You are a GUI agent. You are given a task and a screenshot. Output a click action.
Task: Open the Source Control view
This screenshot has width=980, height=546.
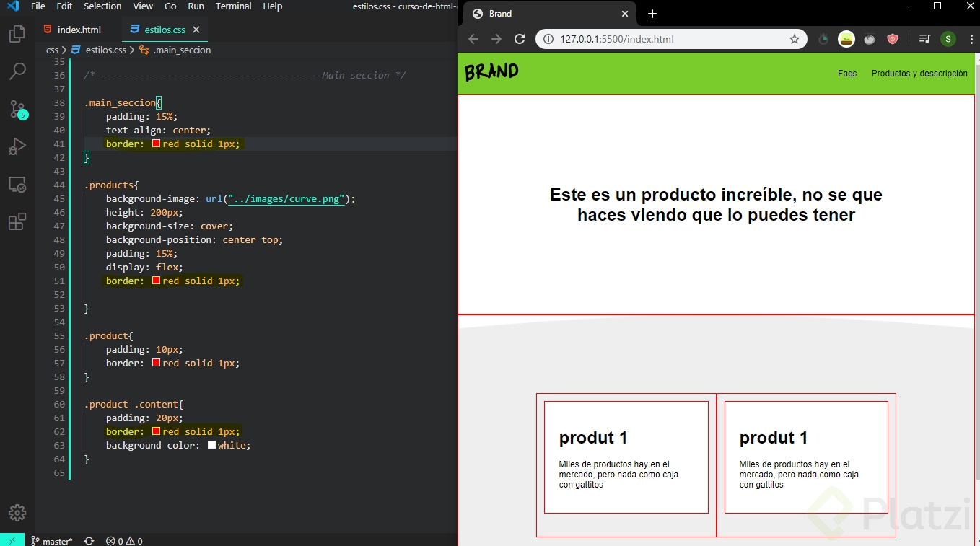coord(17,110)
